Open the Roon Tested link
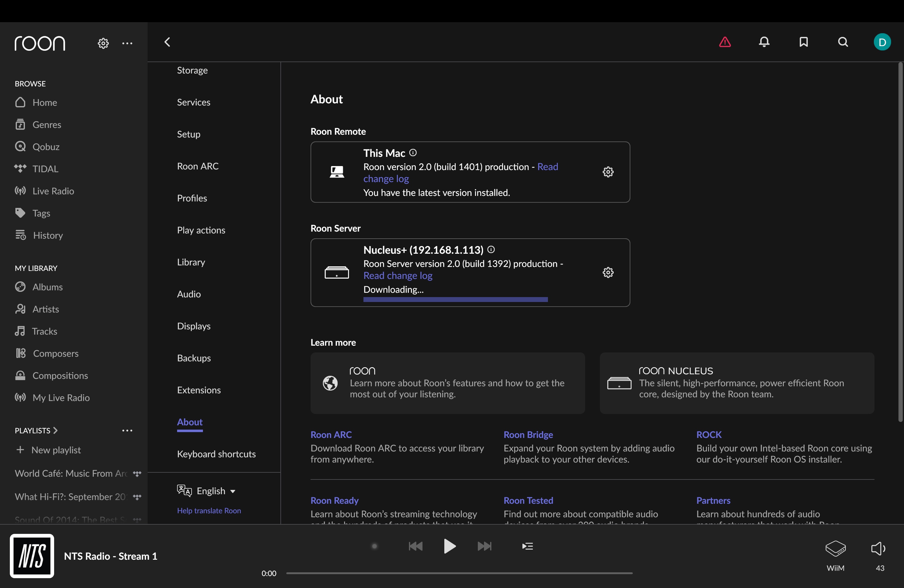Screen dimensions: 904x588 pos(528,500)
